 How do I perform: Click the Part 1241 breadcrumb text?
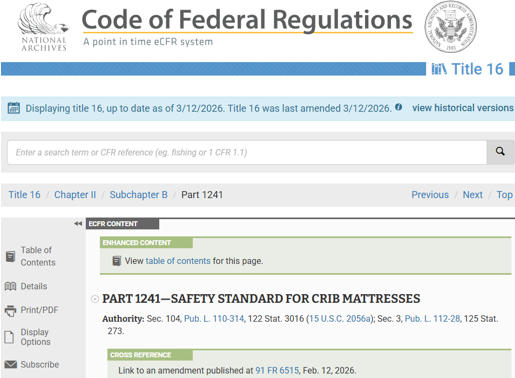tap(202, 195)
